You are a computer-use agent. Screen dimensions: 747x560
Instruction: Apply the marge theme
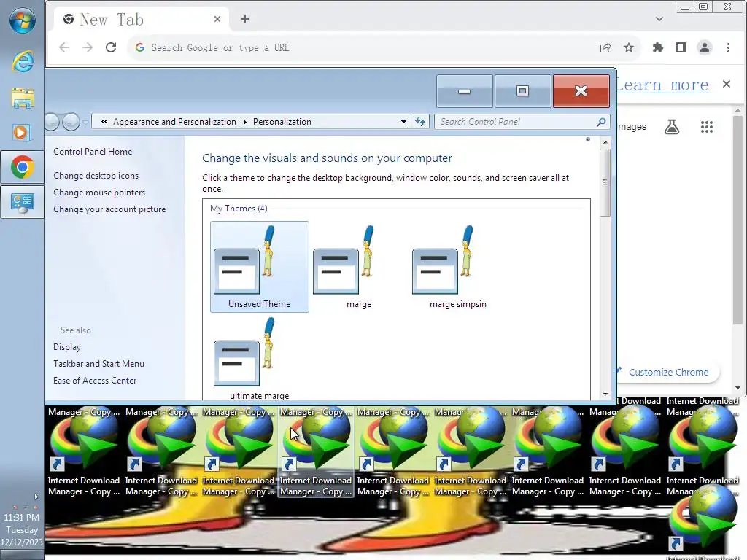coord(358,267)
